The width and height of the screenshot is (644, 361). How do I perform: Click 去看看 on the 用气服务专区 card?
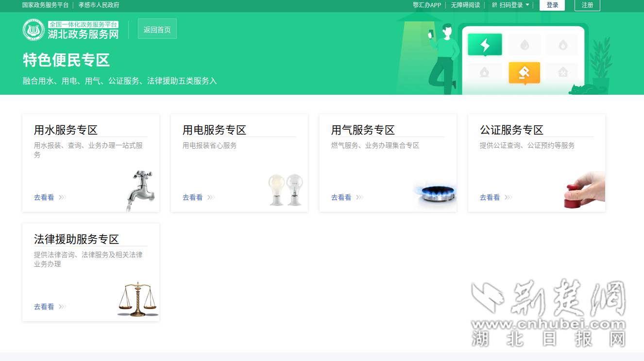[x=340, y=197]
